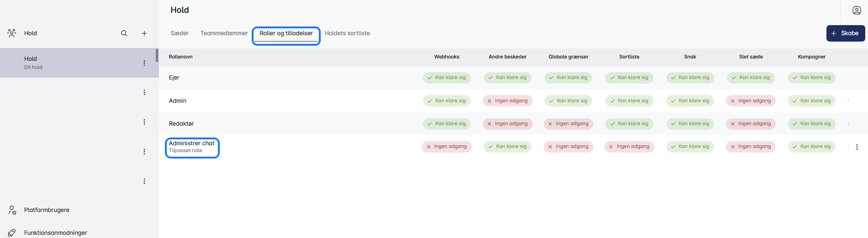Click the Platformbrugere user icon
Viewport: 868px width, 238px height.
coord(12,210)
